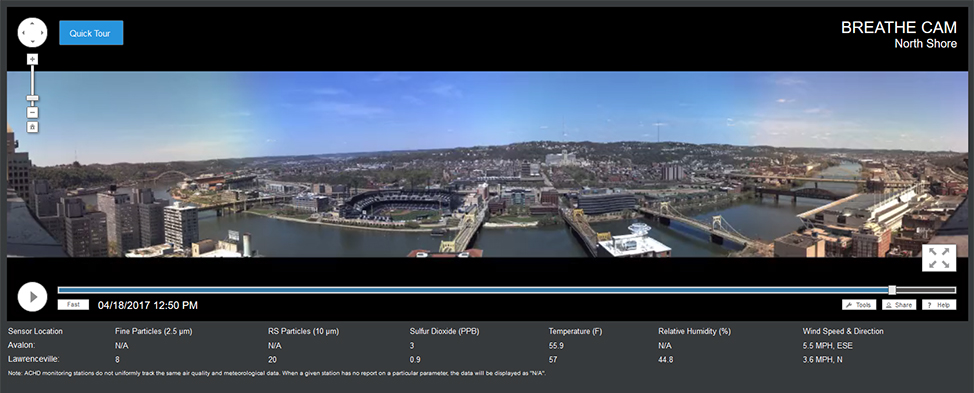Select the Avalon row label

point(20,345)
